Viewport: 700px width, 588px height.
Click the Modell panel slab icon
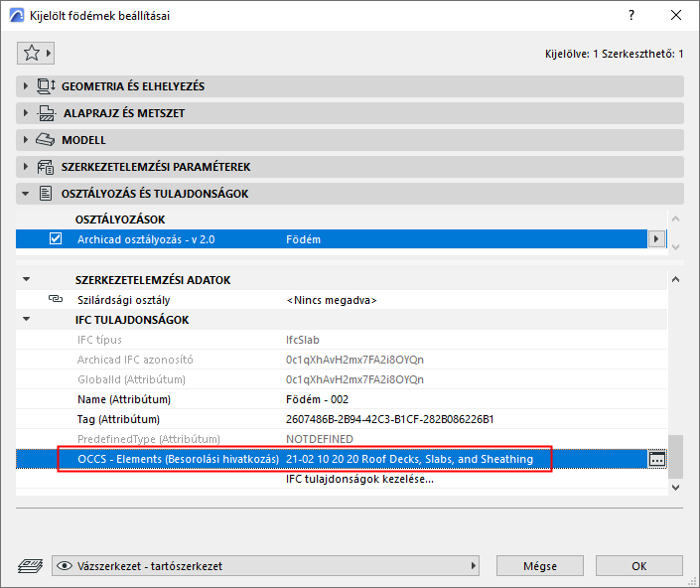pyautogui.click(x=45, y=140)
